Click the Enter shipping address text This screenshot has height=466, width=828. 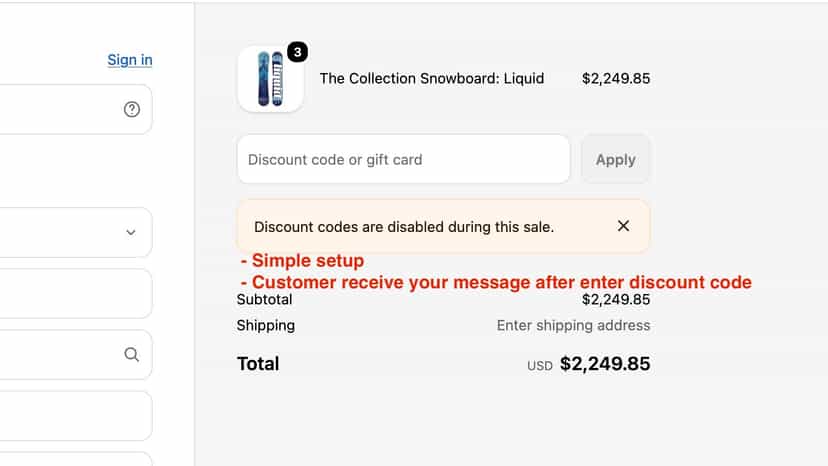point(573,325)
